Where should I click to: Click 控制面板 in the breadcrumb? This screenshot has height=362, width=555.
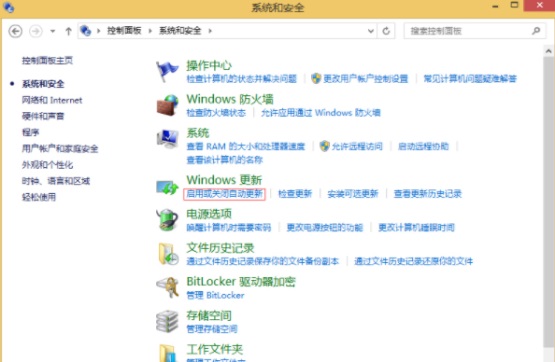point(124,31)
